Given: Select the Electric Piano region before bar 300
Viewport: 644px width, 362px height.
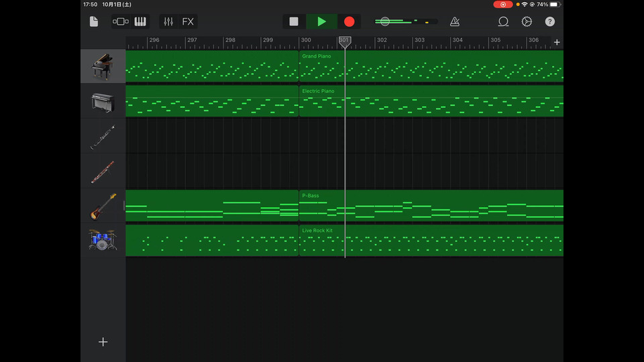Looking at the screenshot, I should click(x=212, y=101).
